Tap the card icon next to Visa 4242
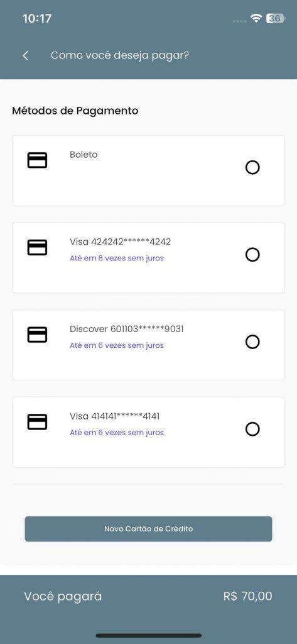 click(37, 247)
